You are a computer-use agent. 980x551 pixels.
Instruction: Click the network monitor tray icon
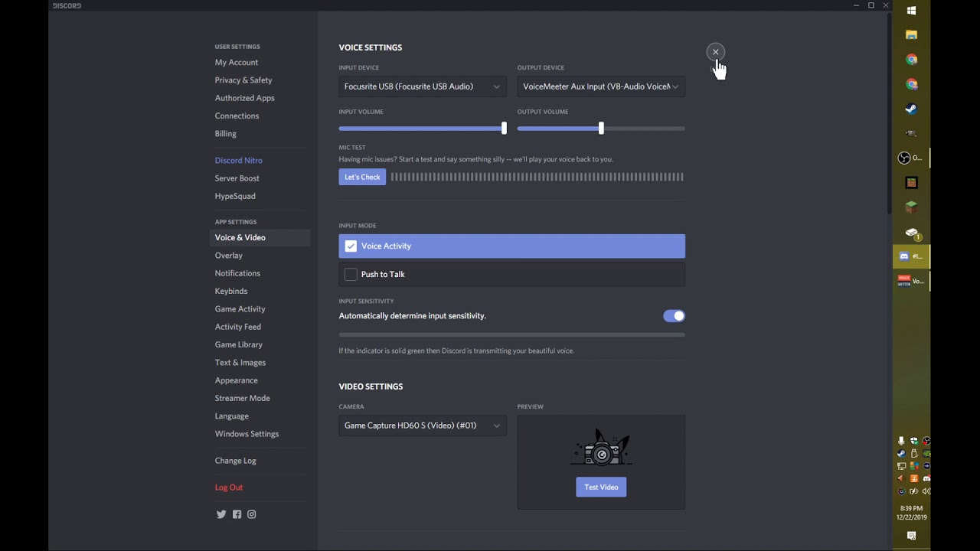tap(901, 466)
